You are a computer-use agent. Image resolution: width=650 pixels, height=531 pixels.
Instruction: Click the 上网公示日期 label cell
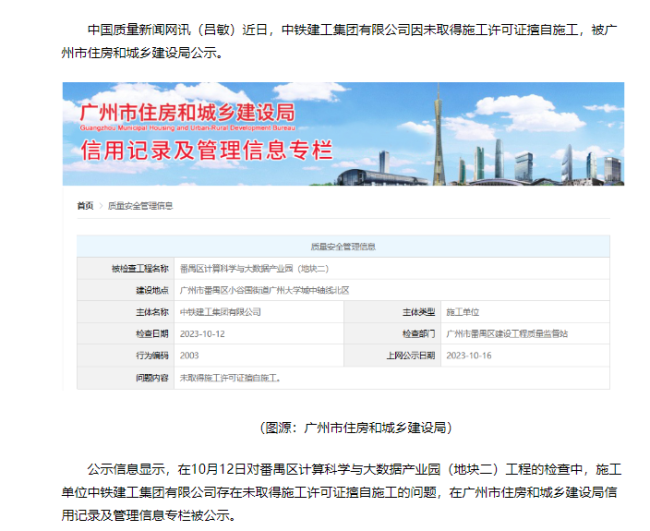coord(410,356)
